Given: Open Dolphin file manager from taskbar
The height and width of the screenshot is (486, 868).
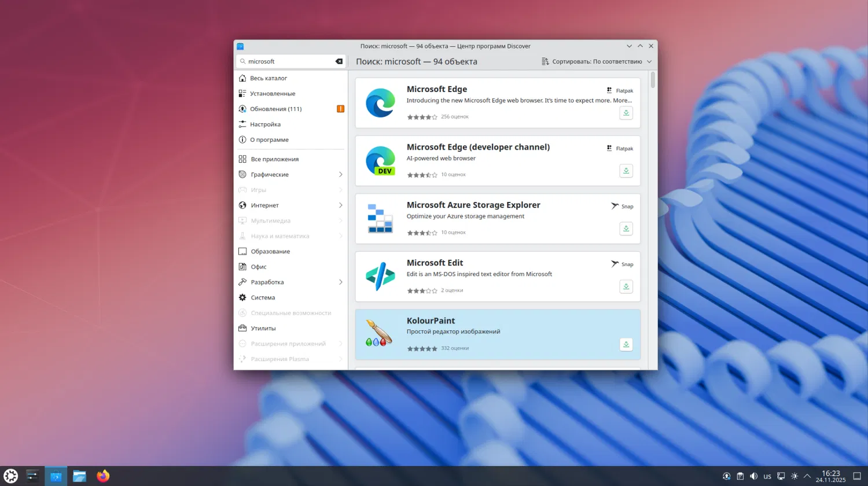Looking at the screenshot, I should (x=79, y=476).
